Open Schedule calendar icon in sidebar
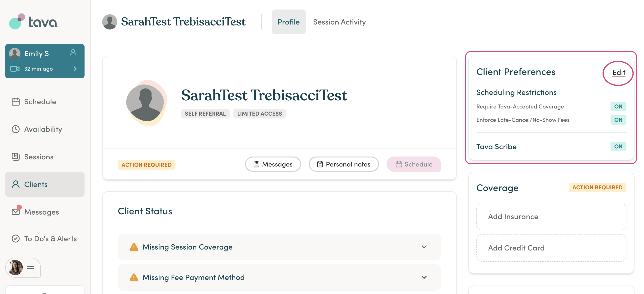 coord(15,102)
